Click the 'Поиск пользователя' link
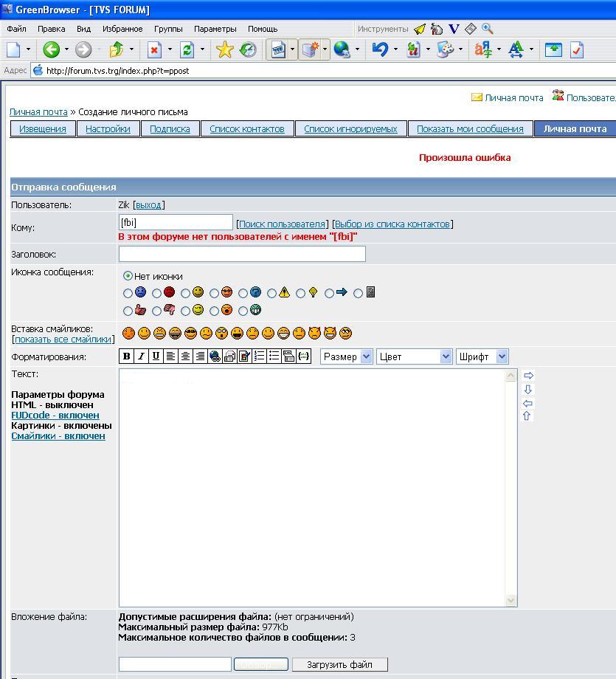616x679 pixels. (x=282, y=224)
